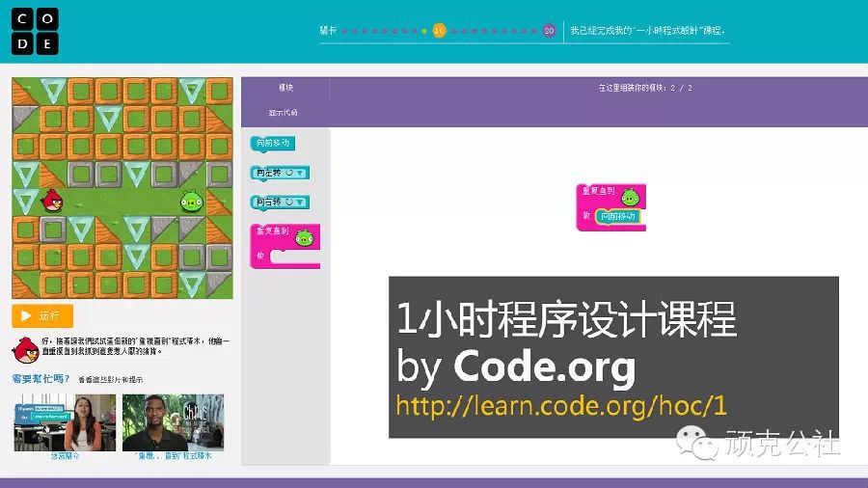The height and width of the screenshot is (488, 868).
Task: Click the 关卡 label in the progress bar
Action: tap(328, 31)
